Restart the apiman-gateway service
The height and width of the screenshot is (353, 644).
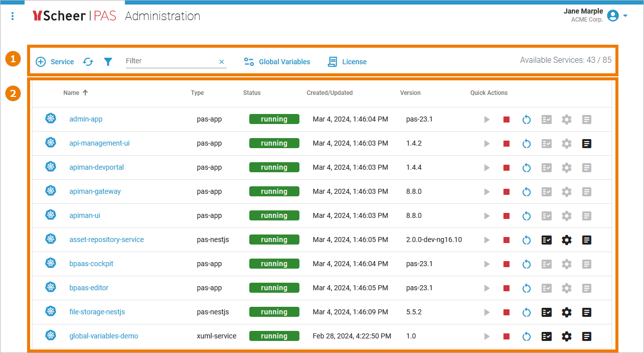(x=526, y=191)
